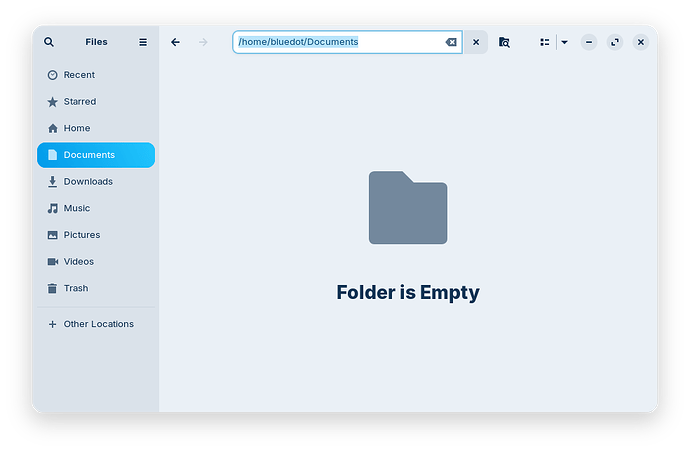This screenshot has width=690, height=451.
Task: Open Other Locations in the sidebar
Action: coord(98,324)
